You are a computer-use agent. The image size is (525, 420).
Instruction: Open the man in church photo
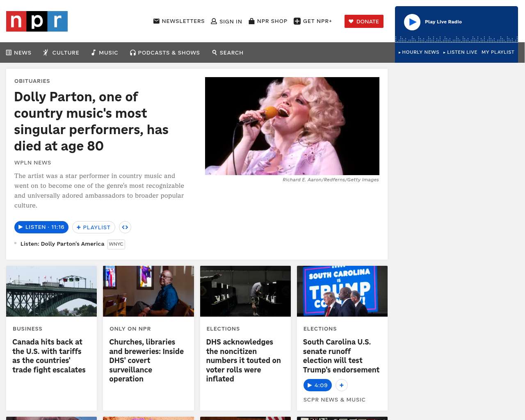pyautogui.click(x=148, y=291)
